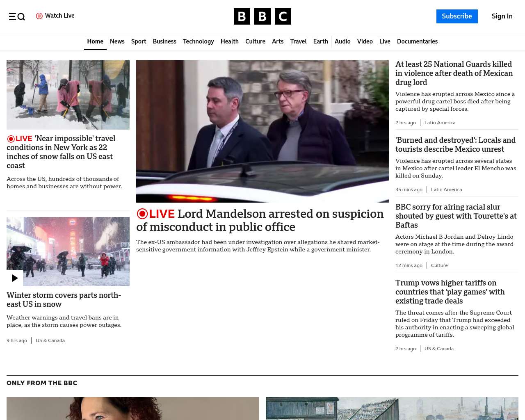
Task: Open the menu and search icon
Action: click(17, 16)
